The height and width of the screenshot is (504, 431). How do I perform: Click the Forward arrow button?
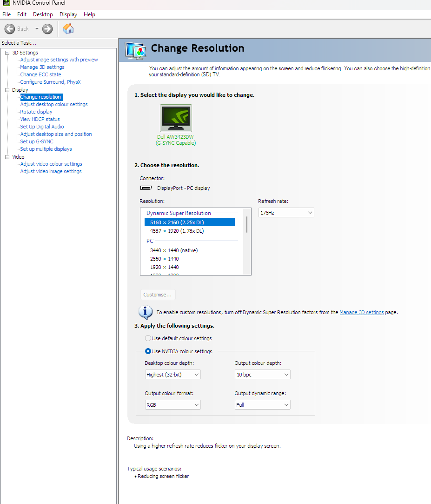tap(47, 29)
